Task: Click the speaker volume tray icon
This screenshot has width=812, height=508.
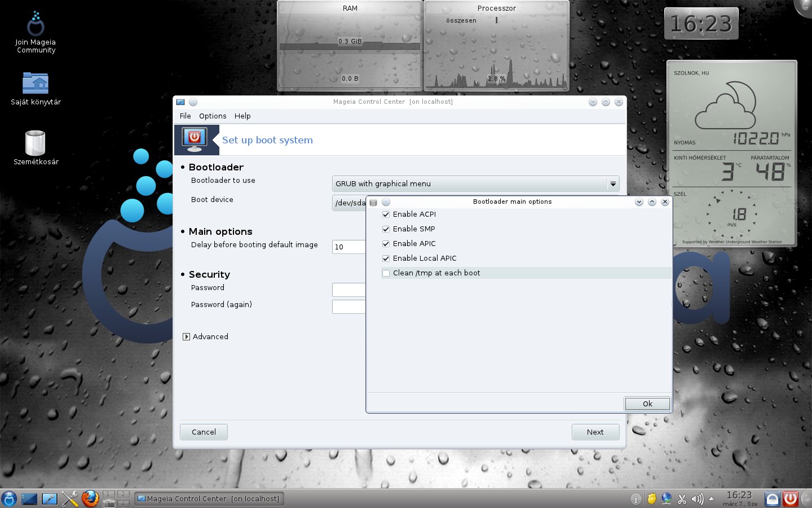Action: coord(698,499)
